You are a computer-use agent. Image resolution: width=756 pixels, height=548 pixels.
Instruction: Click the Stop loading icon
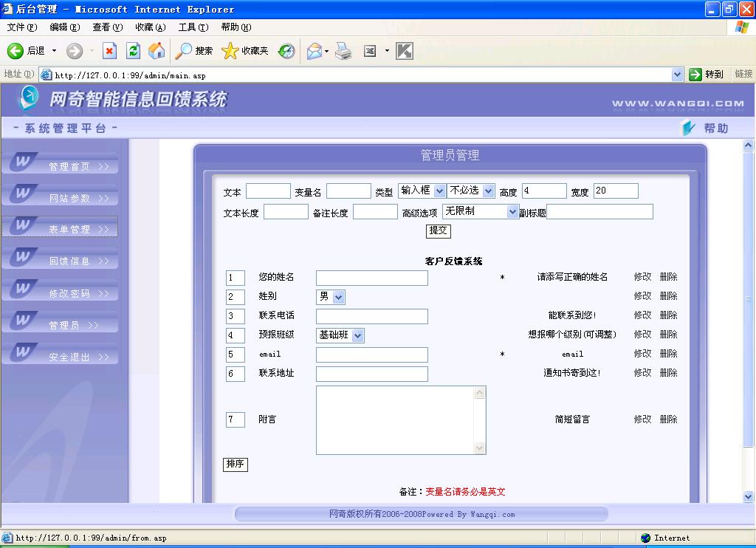tap(109, 51)
